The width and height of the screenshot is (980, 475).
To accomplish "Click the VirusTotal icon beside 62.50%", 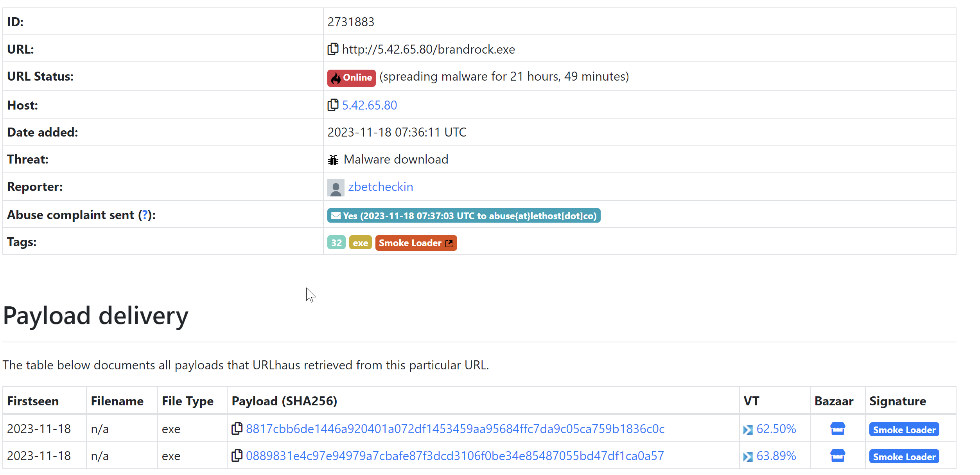I will (748, 430).
